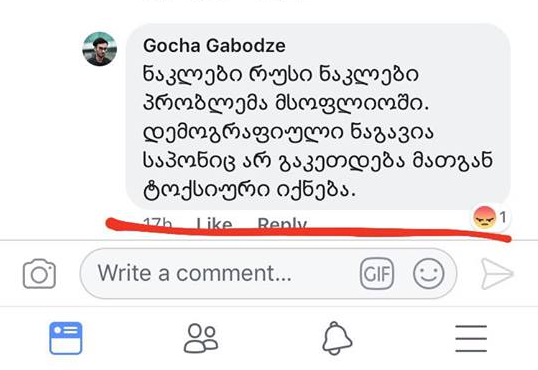
Task: Open the emoji smiley picker
Action: coord(429,274)
